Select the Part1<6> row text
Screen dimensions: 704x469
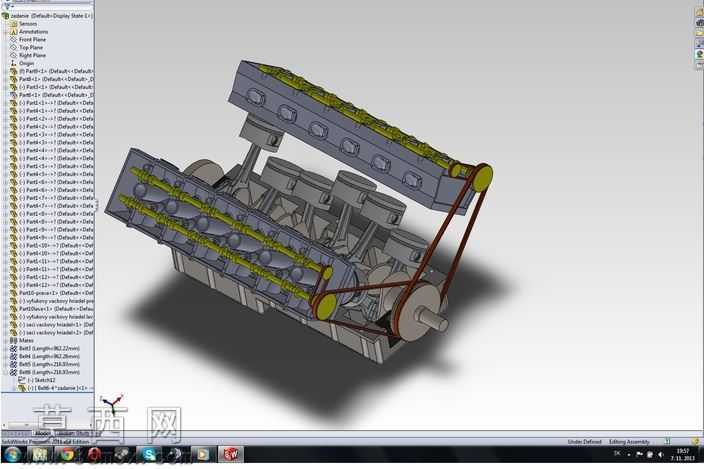pyautogui.click(x=56, y=182)
